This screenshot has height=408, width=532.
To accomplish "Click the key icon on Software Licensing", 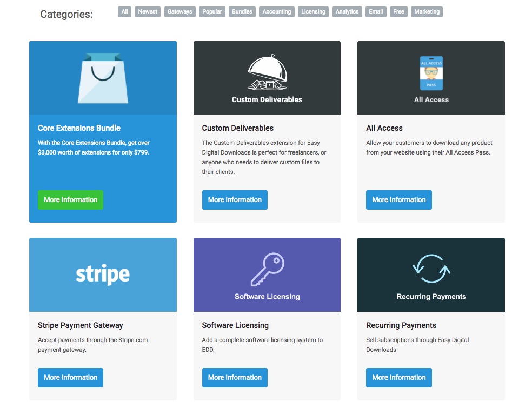I will (268, 270).
